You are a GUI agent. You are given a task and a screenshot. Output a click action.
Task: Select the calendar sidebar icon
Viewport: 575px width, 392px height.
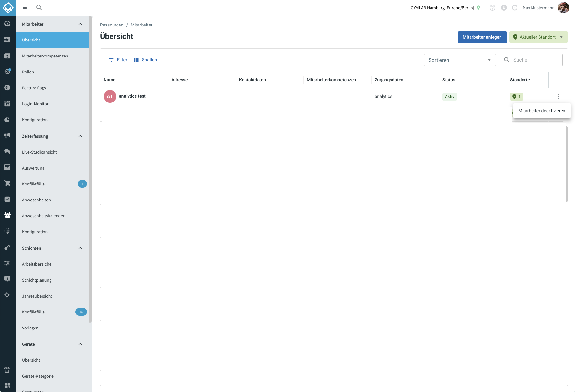pyautogui.click(x=7, y=103)
